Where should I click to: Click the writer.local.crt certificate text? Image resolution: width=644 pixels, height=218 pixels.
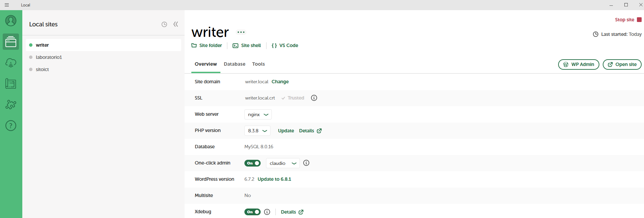click(260, 98)
